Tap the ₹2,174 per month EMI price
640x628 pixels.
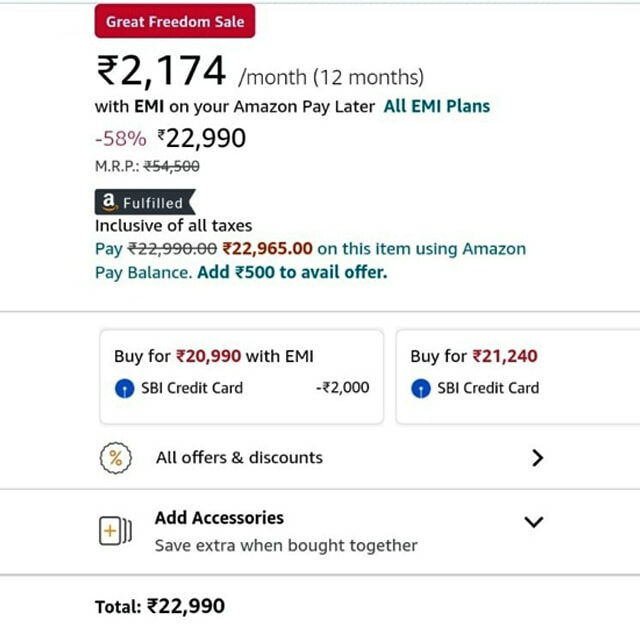click(x=161, y=71)
